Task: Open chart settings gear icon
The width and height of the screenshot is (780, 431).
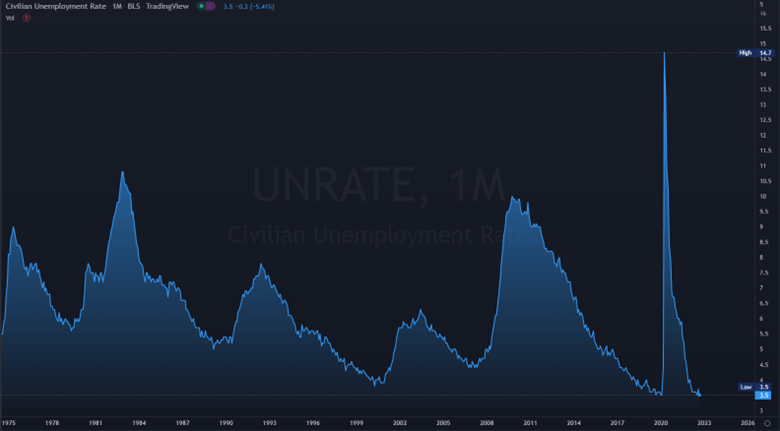Action: pyautogui.click(x=767, y=423)
